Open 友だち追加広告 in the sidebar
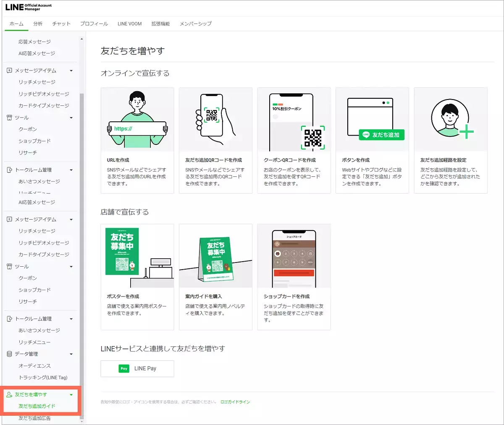This screenshot has height=425, width=504. (x=34, y=418)
